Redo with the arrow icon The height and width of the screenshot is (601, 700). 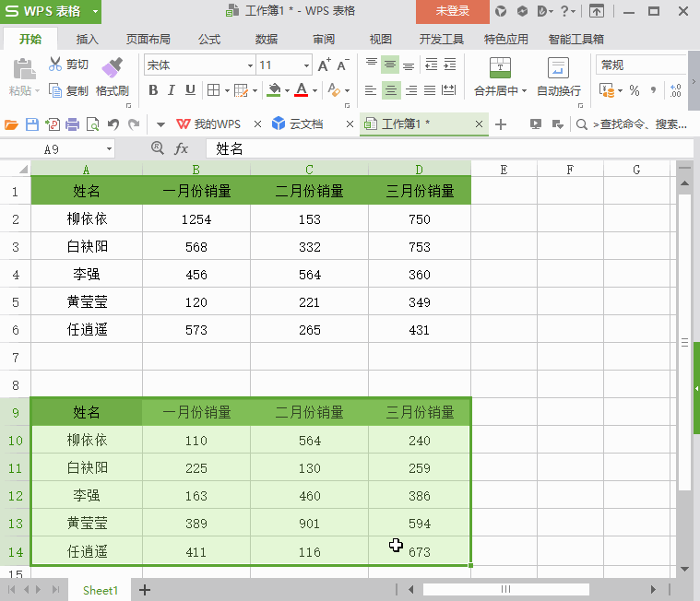pyautogui.click(x=134, y=124)
